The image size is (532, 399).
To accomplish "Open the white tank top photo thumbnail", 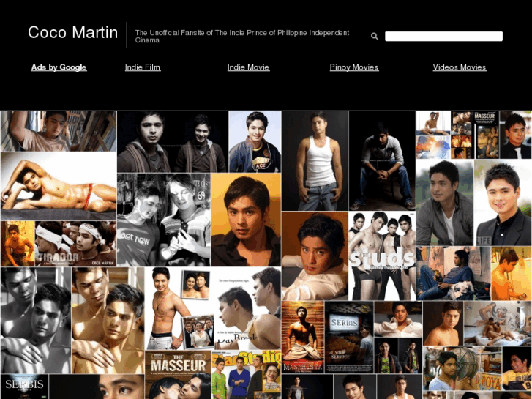I will coord(315,161).
